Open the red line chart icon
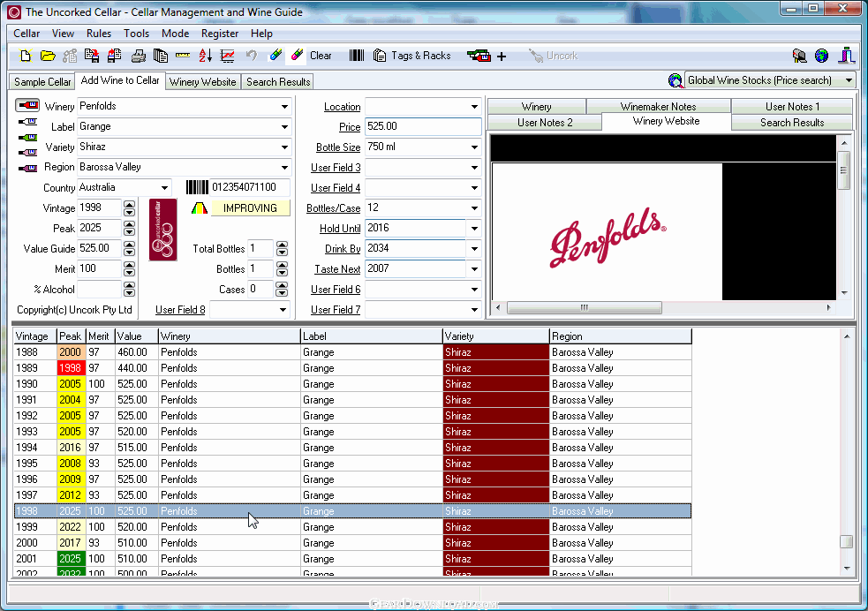 228,56
